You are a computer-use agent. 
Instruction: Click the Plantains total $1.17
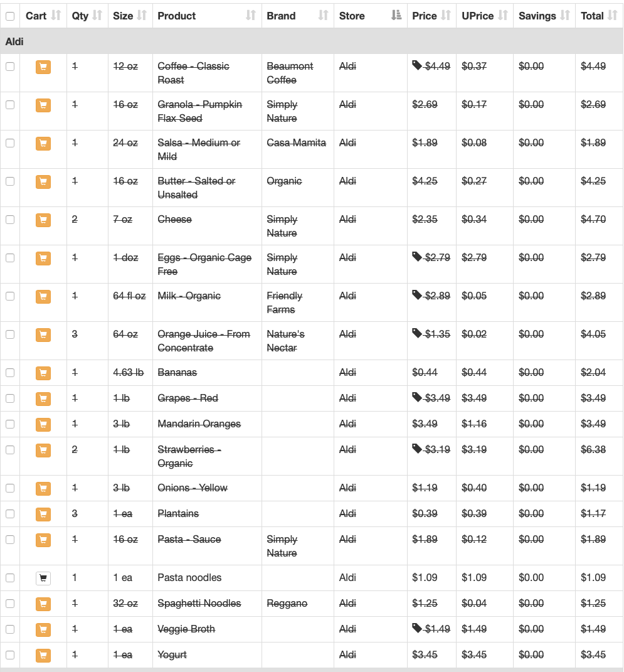click(x=593, y=513)
